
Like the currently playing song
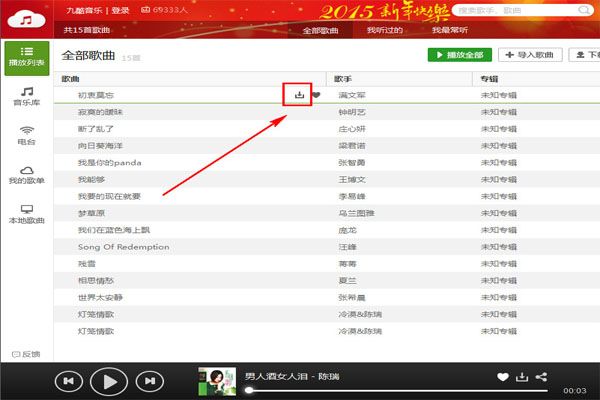[x=503, y=377]
